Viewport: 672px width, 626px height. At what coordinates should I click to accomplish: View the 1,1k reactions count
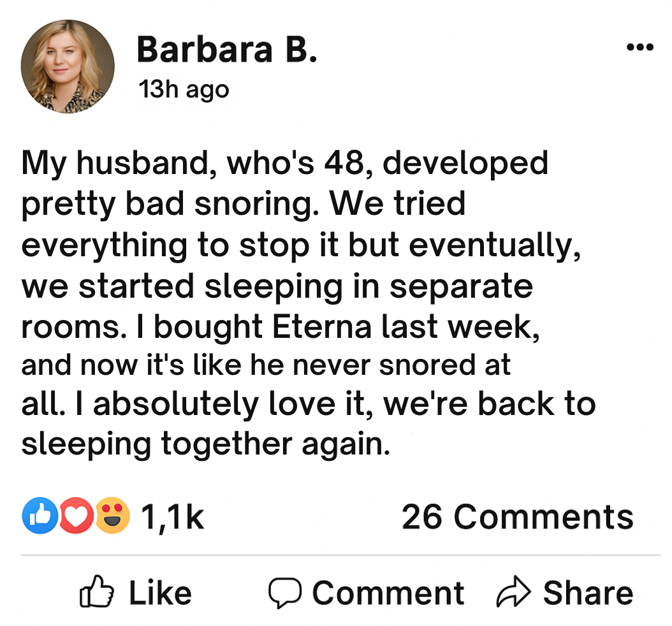tap(172, 516)
